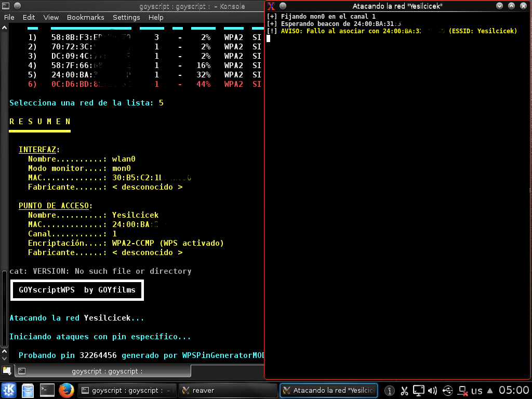
Task: Switch to Atacando la red taskbar entry
Action: [329, 391]
